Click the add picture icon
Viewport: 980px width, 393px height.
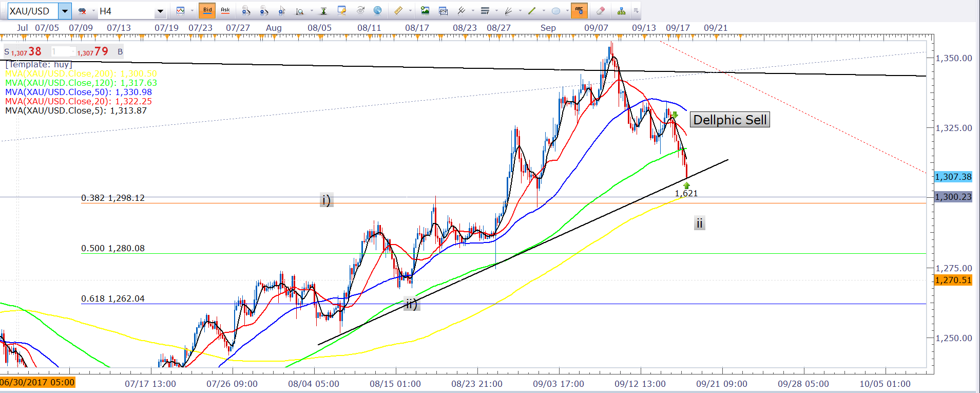[425, 10]
